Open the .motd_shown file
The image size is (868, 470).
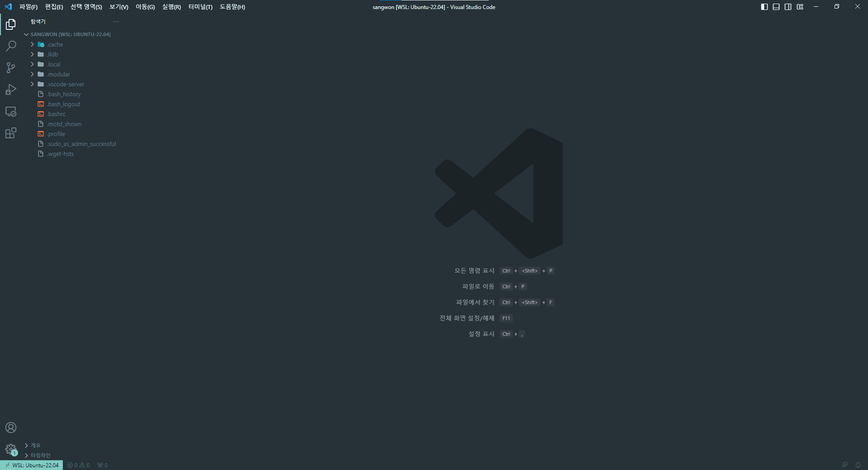click(72, 124)
